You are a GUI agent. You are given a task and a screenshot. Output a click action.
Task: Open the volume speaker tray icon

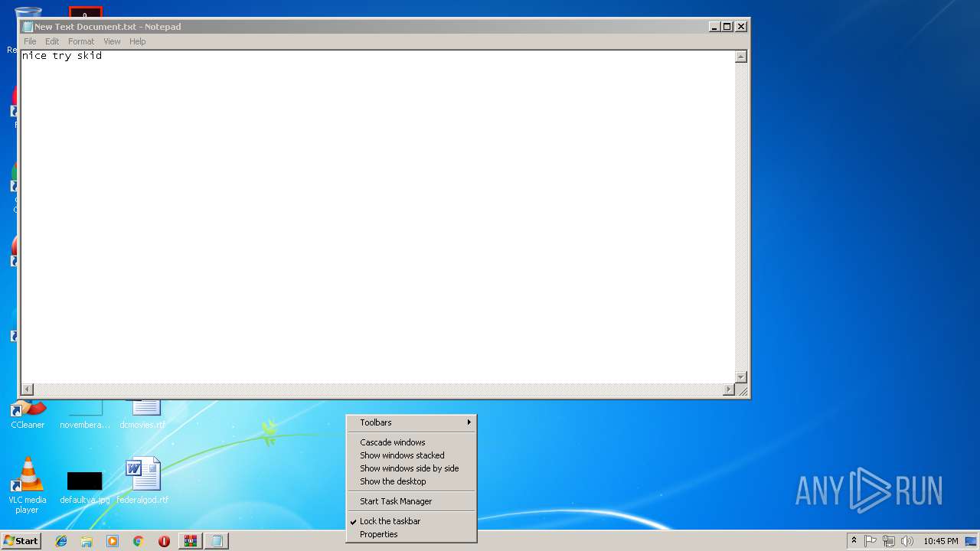pyautogui.click(x=906, y=541)
